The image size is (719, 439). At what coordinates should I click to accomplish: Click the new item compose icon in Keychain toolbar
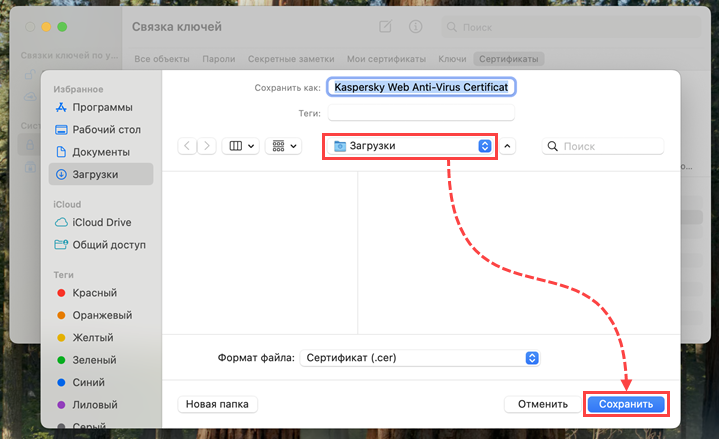(x=386, y=27)
